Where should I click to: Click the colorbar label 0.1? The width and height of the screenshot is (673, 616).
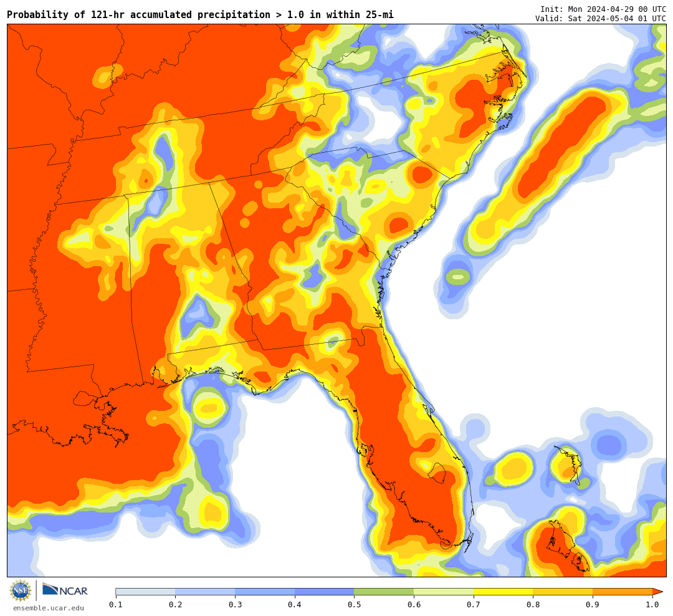click(x=116, y=605)
